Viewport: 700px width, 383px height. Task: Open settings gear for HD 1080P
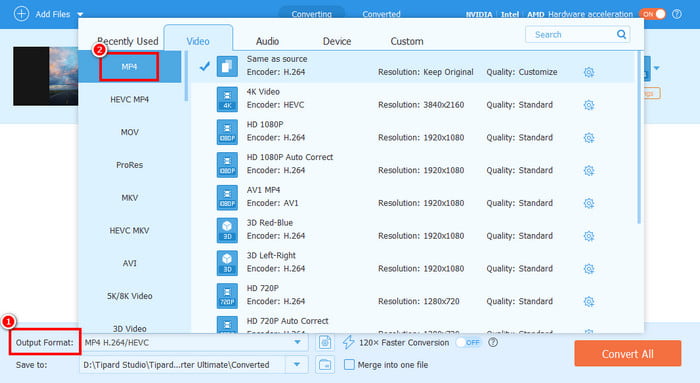point(589,137)
